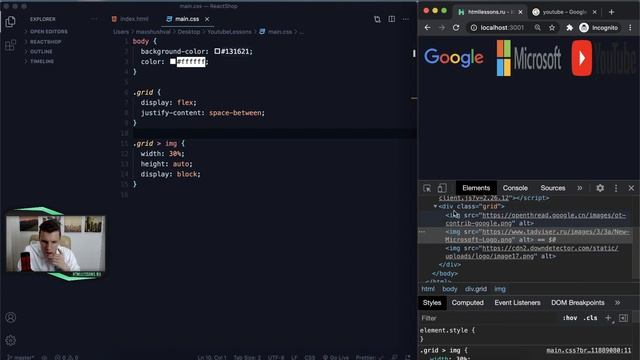Open the Chrome extensions puzzle icon
Viewport: 640px width, 360px height.
coord(569,28)
